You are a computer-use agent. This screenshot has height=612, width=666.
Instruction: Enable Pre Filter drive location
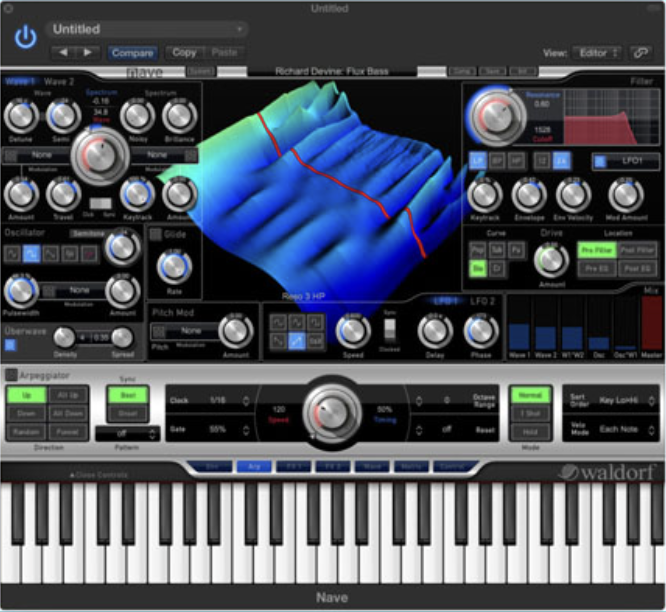click(596, 250)
